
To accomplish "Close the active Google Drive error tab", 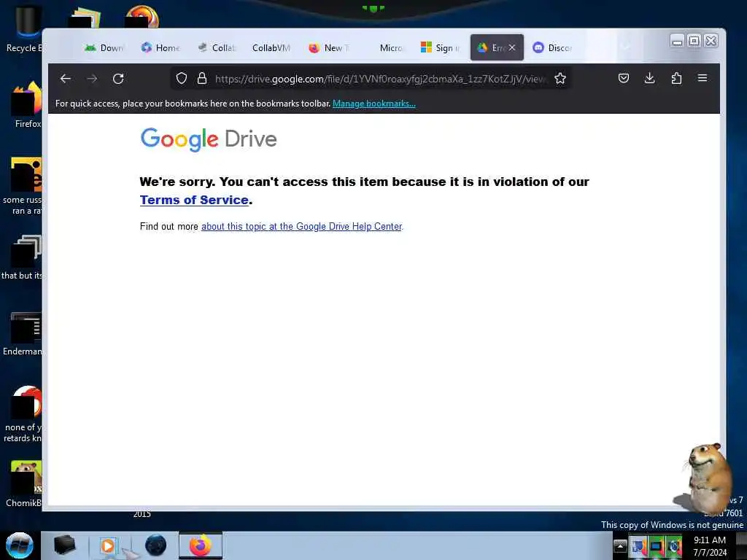I will pos(511,47).
